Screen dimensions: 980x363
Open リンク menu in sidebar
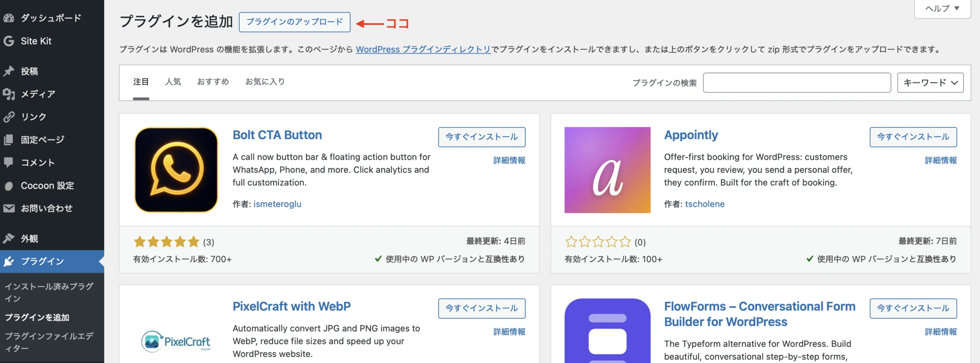coord(34,117)
